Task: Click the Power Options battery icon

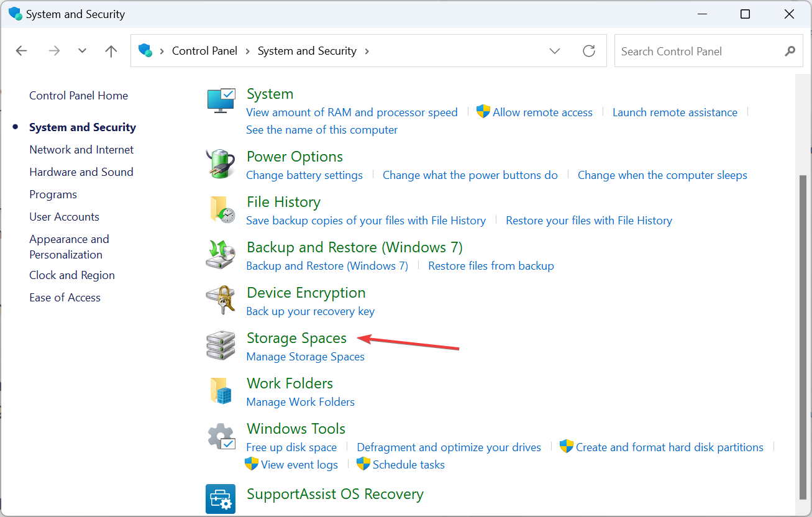Action: tap(221, 163)
